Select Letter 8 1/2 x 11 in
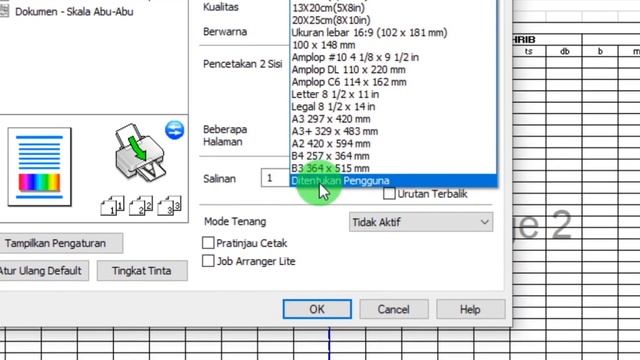This screenshot has height=360, width=640. 393,94
